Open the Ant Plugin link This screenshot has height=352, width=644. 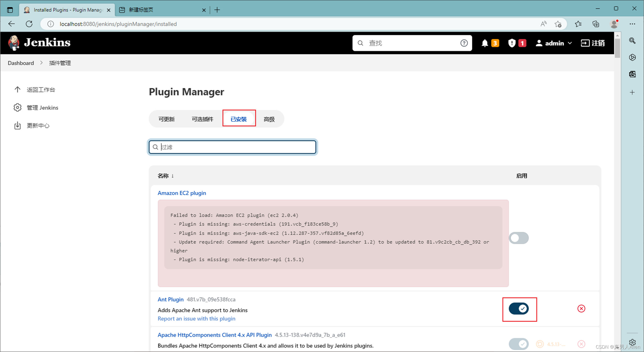click(170, 299)
